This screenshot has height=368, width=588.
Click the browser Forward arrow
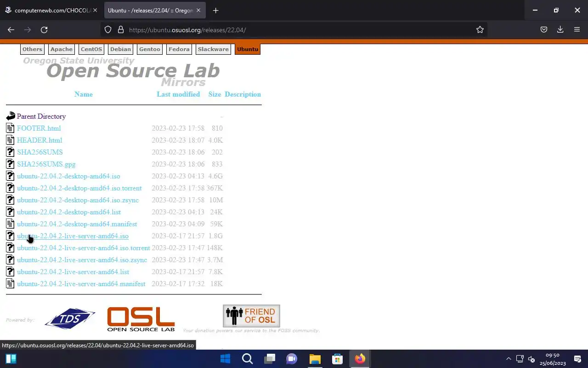coord(28,29)
